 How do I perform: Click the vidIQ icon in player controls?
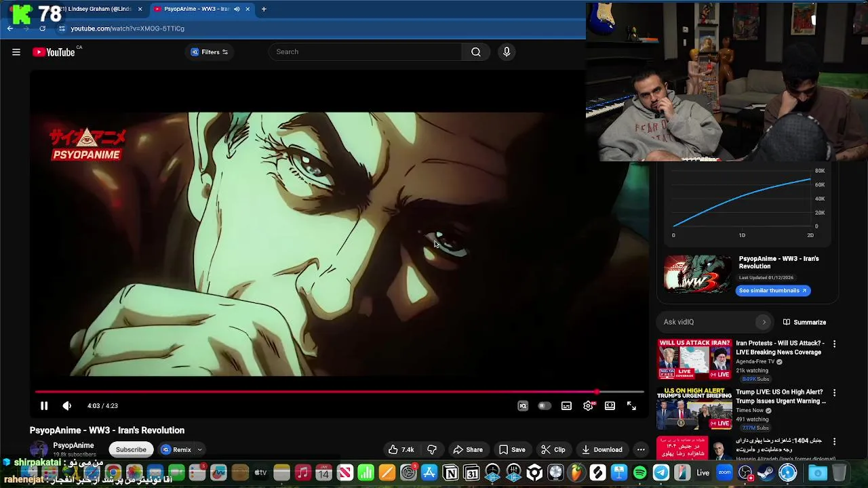point(523,406)
